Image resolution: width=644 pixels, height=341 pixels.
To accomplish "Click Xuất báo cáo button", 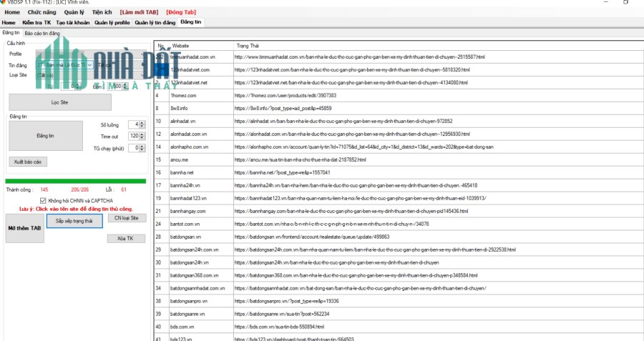I will 28,162.
